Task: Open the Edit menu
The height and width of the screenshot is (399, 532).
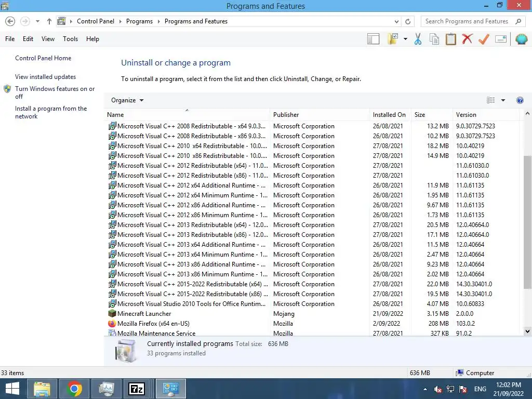Action: click(x=28, y=38)
